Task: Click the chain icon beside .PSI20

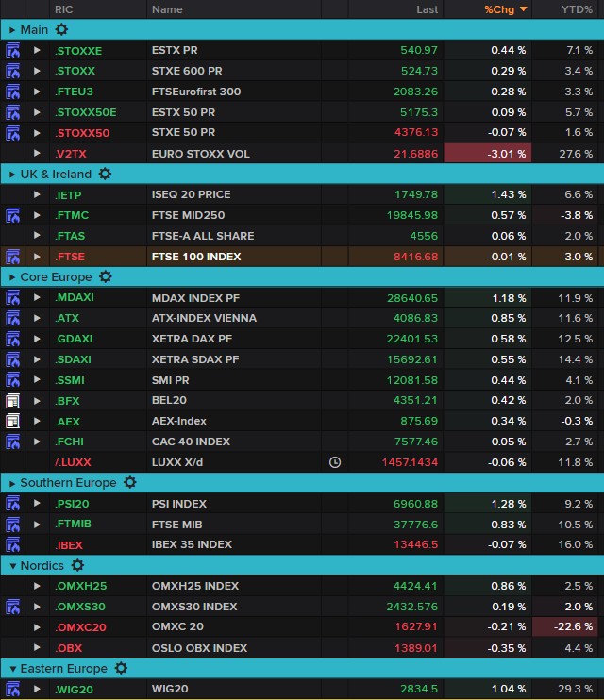Action: (x=13, y=504)
